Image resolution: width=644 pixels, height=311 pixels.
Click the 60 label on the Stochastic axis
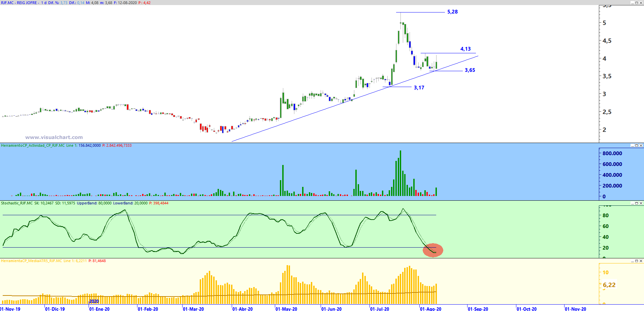click(606, 226)
